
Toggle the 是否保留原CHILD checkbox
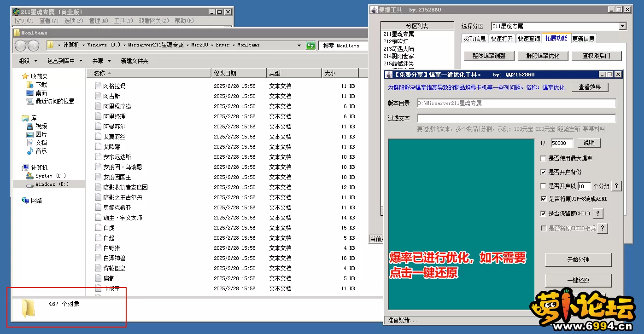(544, 213)
